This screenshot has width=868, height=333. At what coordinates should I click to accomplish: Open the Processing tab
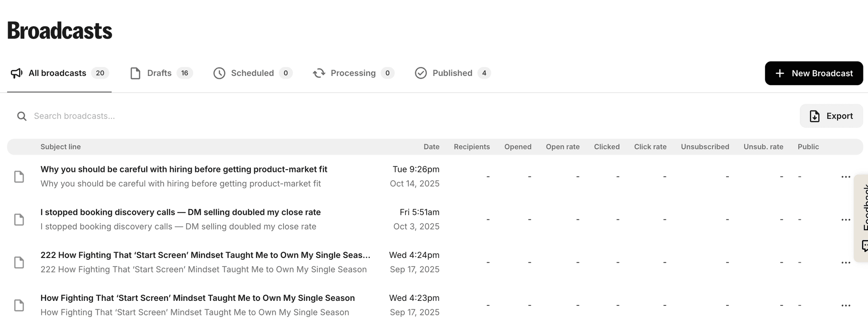(x=353, y=73)
